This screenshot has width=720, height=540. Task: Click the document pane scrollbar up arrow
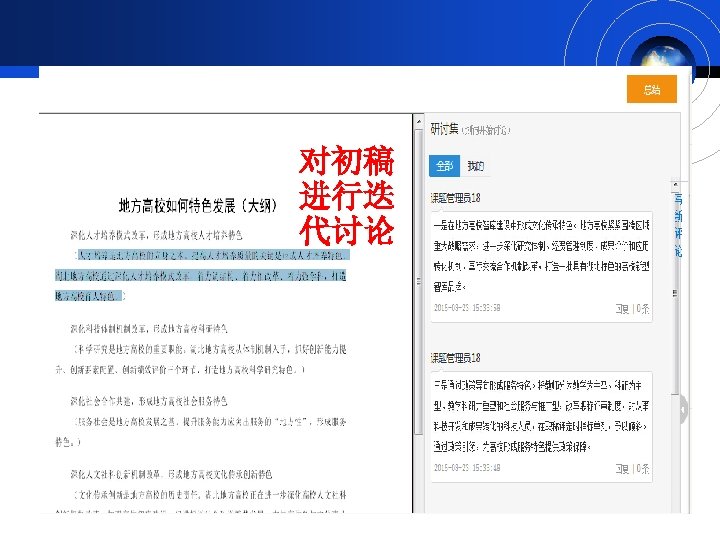418,122
